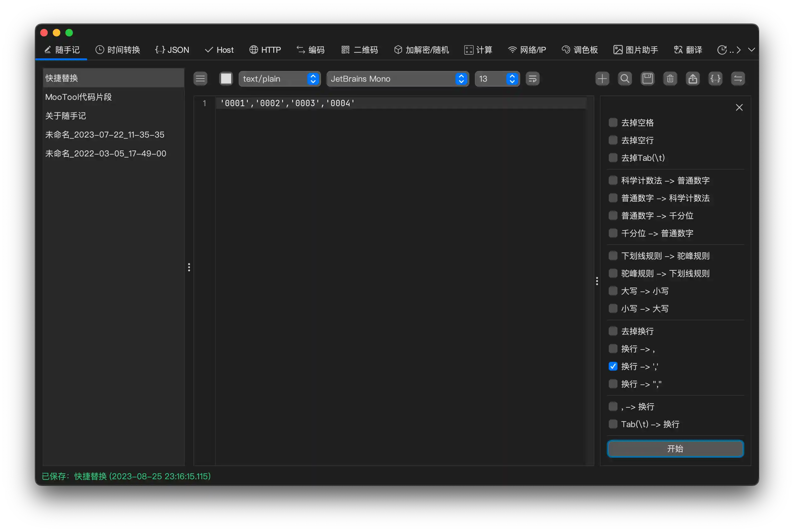Screen dimensions: 794x532
Task: Click the 开始 button
Action: [675, 448]
